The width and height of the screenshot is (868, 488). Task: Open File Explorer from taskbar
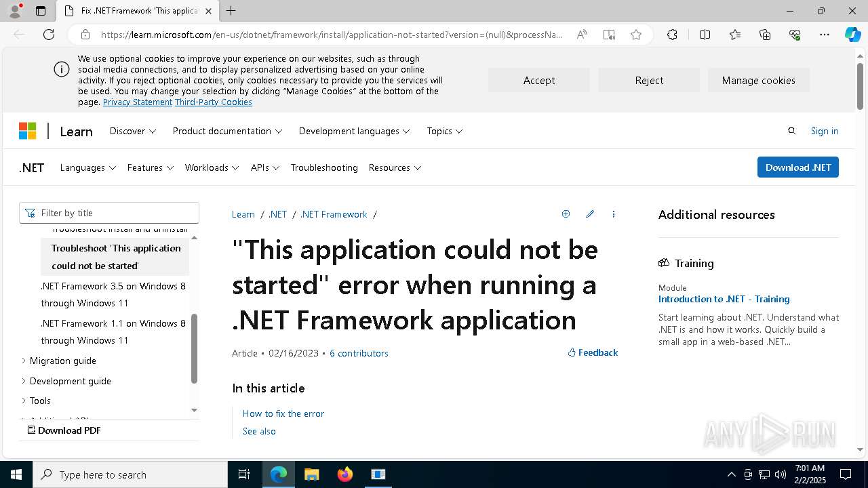point(311,474)
